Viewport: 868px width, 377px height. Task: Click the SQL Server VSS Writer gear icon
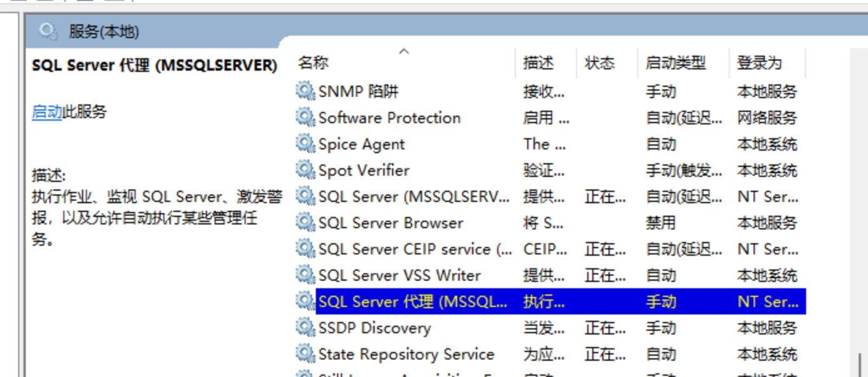[x=305, y=275]
